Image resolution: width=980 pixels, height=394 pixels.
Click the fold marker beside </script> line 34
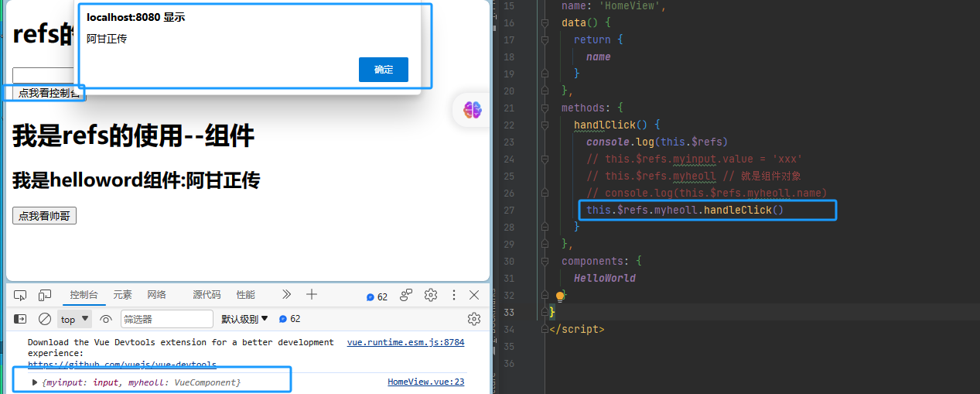(545, 329)
